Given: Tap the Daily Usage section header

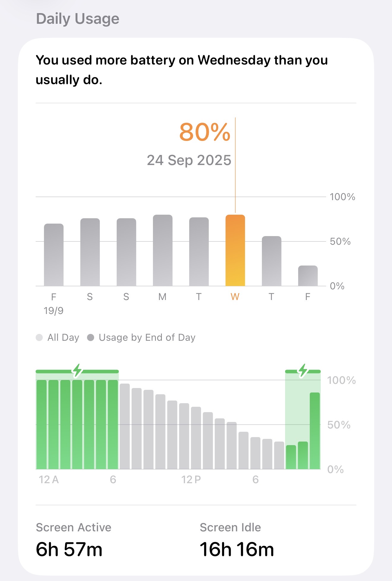Looking at the screenshot, I should tap(78, 19).
